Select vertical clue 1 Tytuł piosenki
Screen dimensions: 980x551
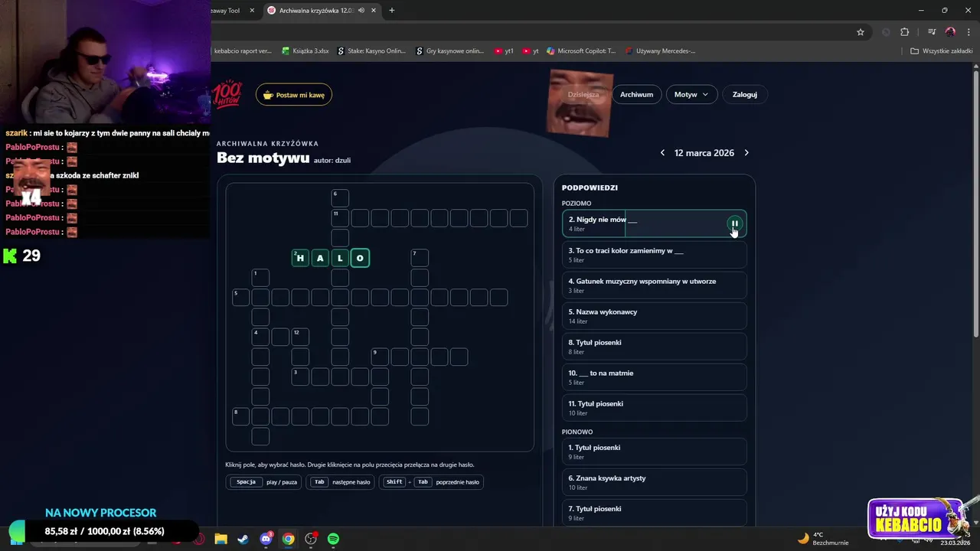pyautogui.click(x=654, y=452)
